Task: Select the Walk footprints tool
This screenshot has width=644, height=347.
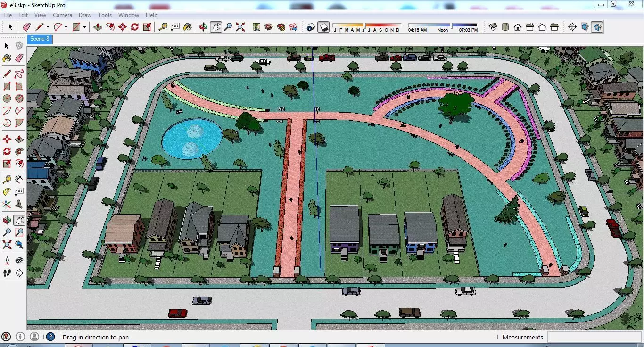Action: (7, 273)
